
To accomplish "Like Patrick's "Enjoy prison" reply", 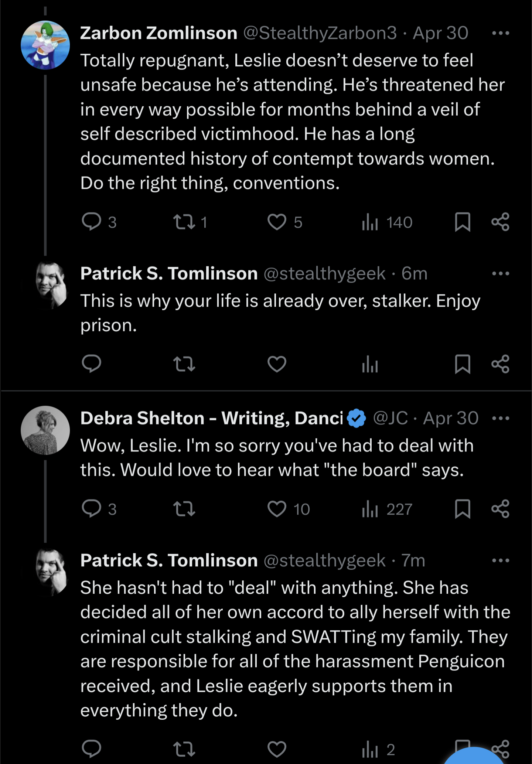I will 277,364.
